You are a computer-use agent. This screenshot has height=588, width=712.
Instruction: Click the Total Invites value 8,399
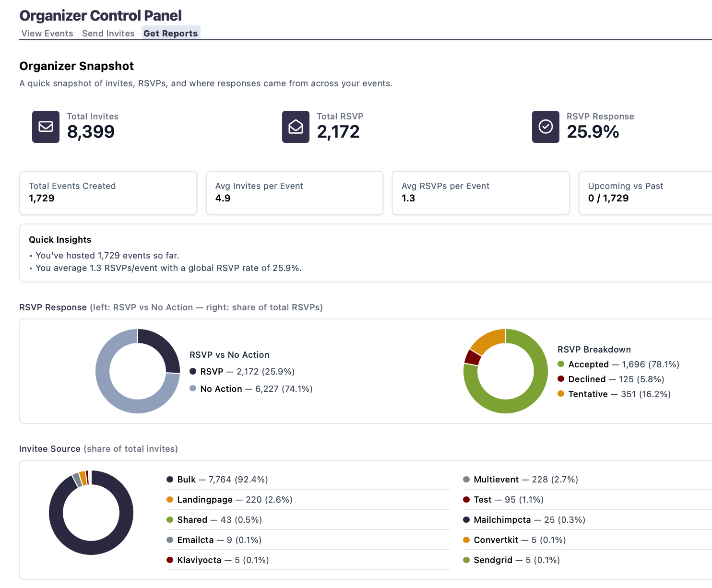coord(91,132)
